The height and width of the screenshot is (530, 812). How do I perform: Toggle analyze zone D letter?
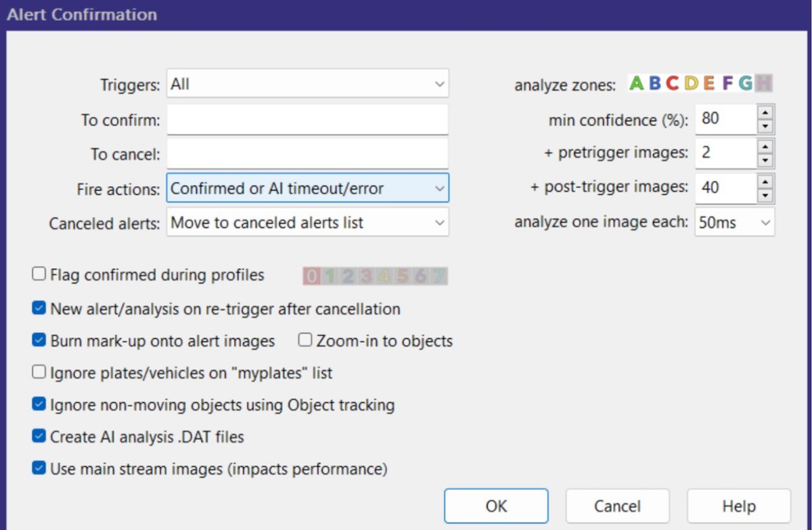(691, 83)
